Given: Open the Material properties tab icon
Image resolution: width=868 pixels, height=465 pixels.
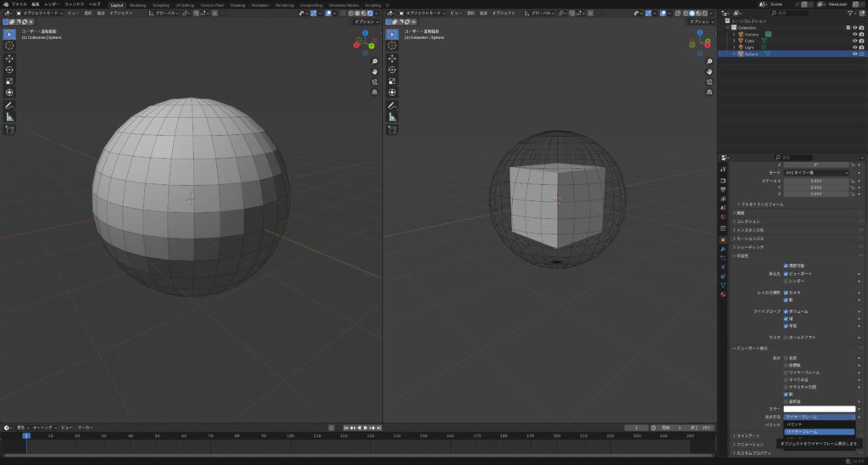Looking at the screenshot, I should pyautogui.click(x=723, y=294).
